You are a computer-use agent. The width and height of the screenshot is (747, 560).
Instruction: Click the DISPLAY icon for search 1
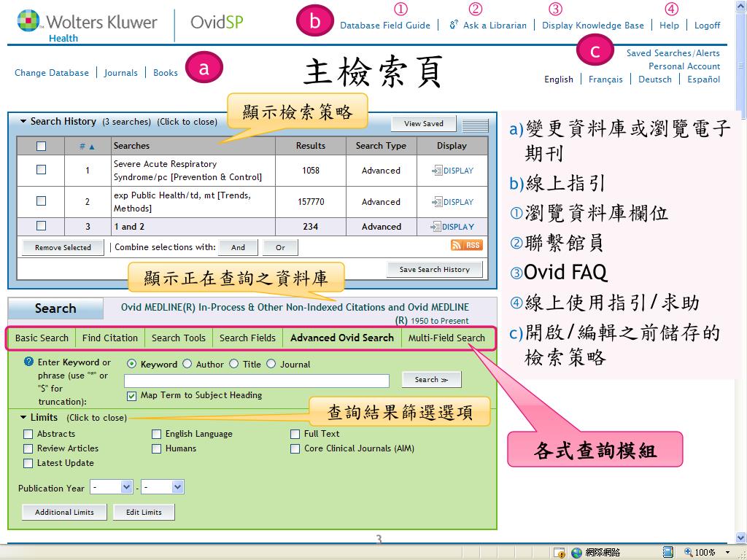[436, 171]
